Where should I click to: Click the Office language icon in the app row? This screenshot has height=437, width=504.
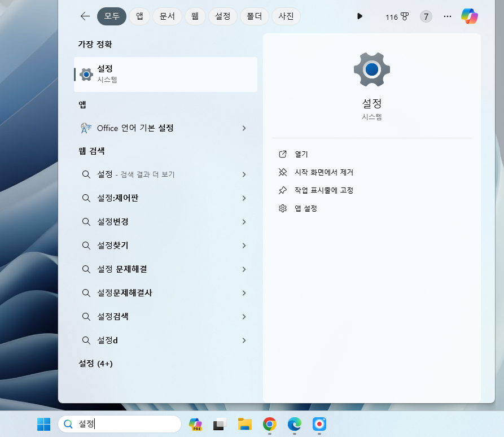point(86,128)
